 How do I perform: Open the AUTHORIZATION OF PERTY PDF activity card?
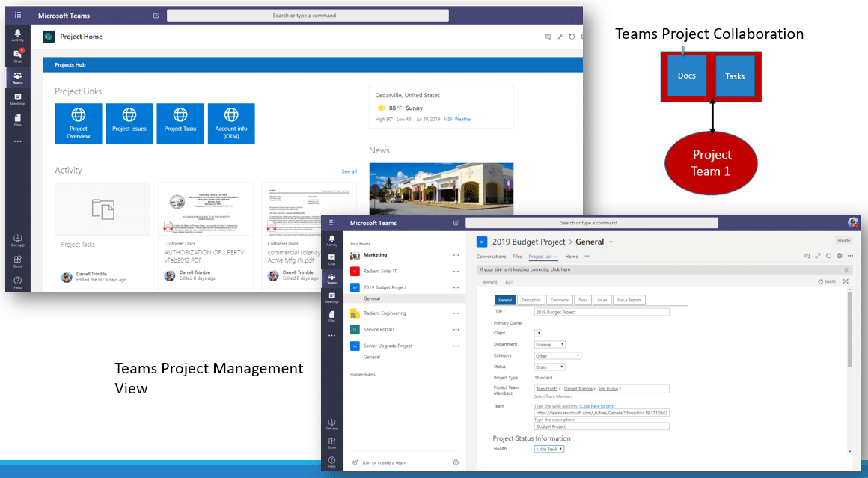point(206,236)
